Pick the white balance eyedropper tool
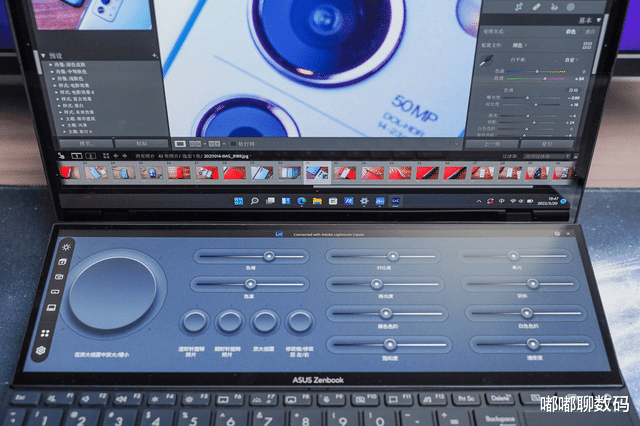 [485, 62]
